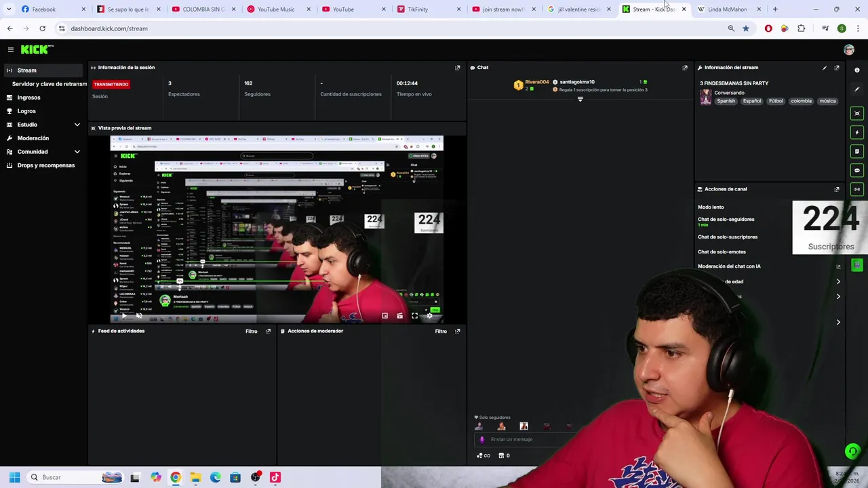Viewport: 868px width, 488px height.
Task: Click the chat collapse arrow below leaderboard
Action: coord(580,100)
